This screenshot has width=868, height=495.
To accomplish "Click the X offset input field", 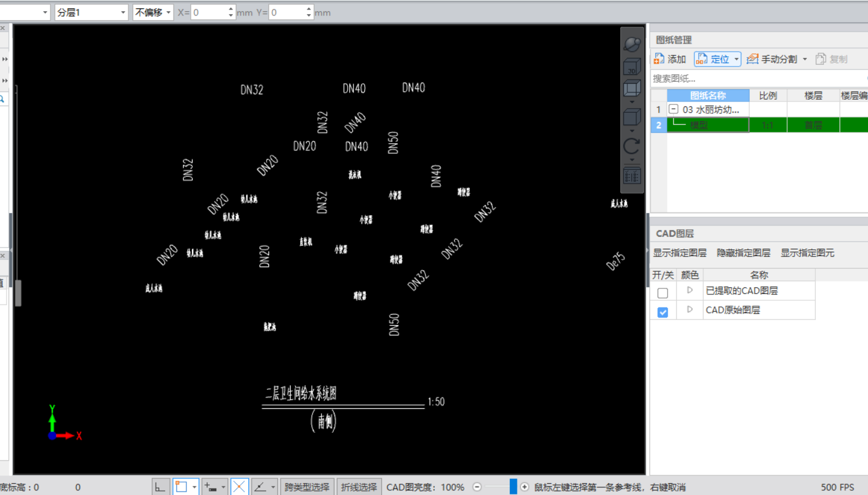I will (209, 12).
